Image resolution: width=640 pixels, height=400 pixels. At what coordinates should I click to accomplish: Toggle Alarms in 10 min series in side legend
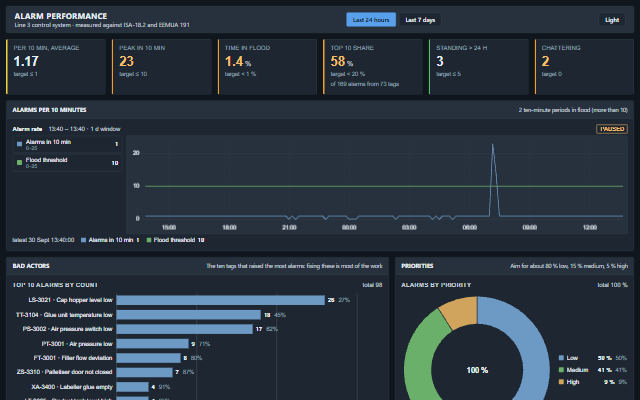[x=67, y=144]
